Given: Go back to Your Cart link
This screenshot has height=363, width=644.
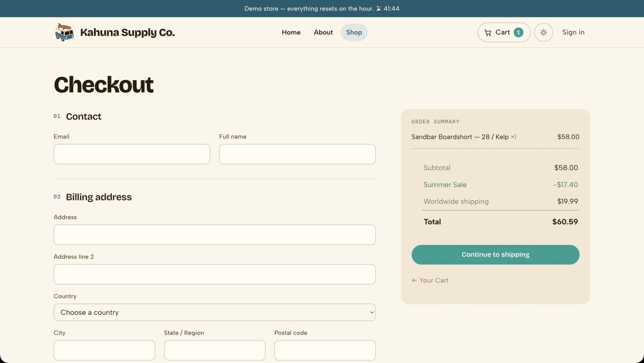Looking at the screenshot, I should pyautogui.click(x=430, y=280).
